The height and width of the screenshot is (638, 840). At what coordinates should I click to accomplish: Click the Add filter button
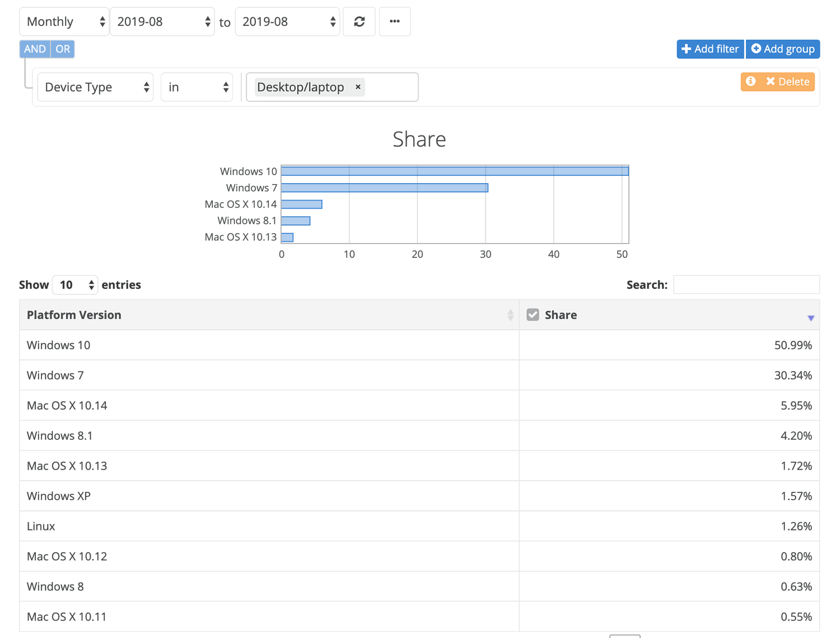(x=710, y=49)
